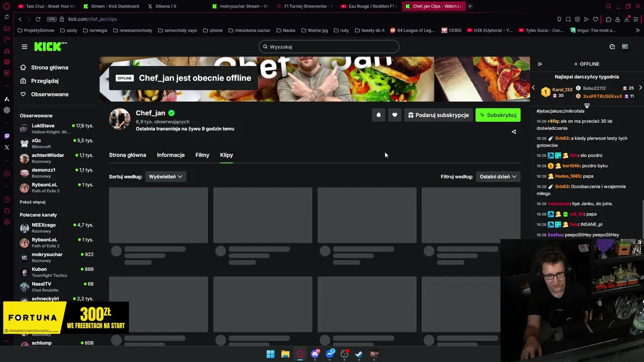Open the Kick hamburger menu
This screenshot has height=362, width=644.
[x=24, y=47]
